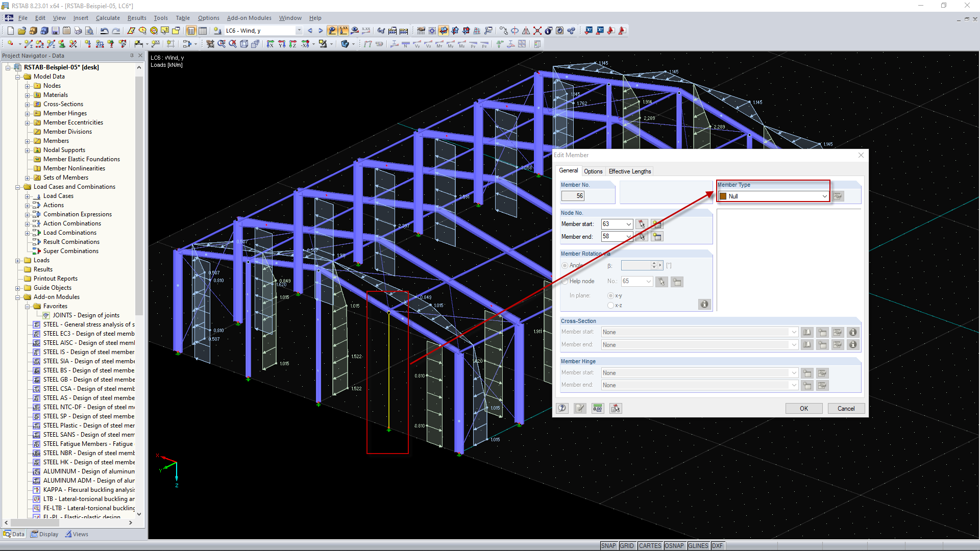Open the Add-on Modules menu
Screen dimensions: 980x551
249,18
